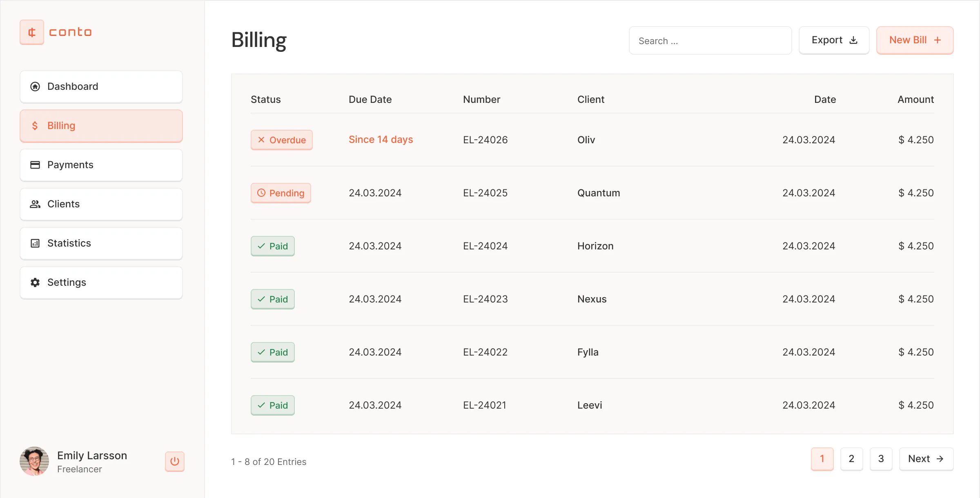Go to page 2
980x498 pixels.
(x=851, y=459)
